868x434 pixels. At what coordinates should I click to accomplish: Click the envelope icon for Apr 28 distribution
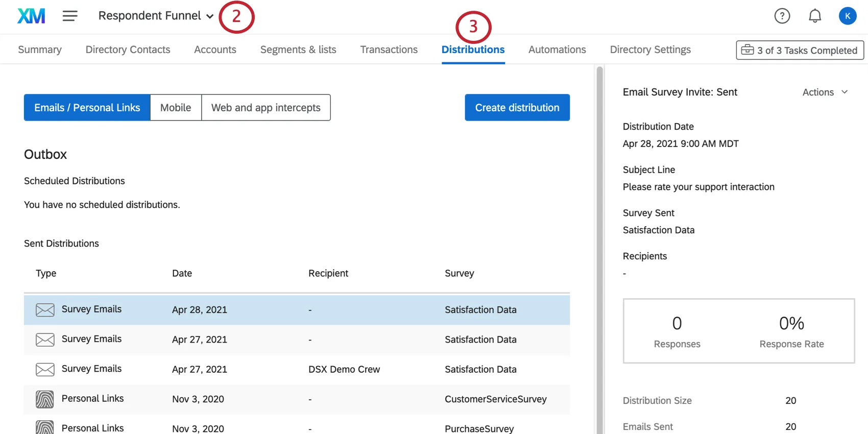pos(45,310)
